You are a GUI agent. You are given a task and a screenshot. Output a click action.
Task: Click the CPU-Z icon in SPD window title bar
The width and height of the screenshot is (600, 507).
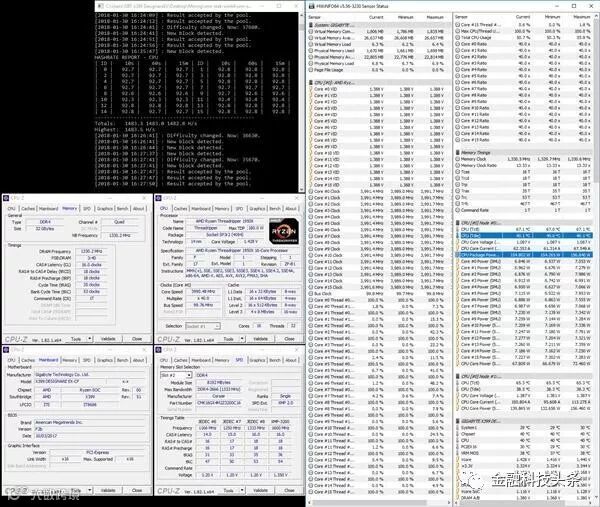[158, 350]
